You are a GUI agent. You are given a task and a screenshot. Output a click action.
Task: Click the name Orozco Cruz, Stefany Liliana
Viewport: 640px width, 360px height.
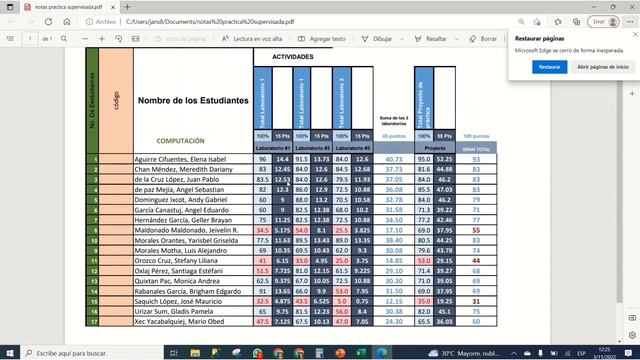pos(176,260)
